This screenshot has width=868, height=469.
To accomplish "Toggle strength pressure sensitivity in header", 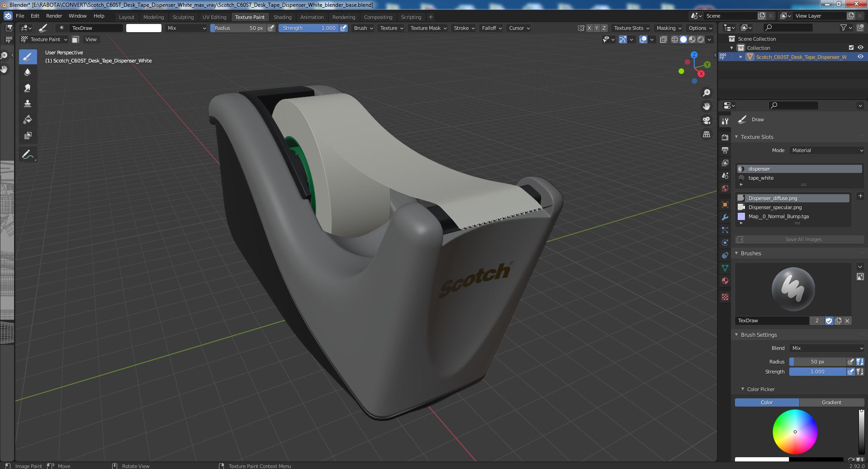I will pos(344,28).
